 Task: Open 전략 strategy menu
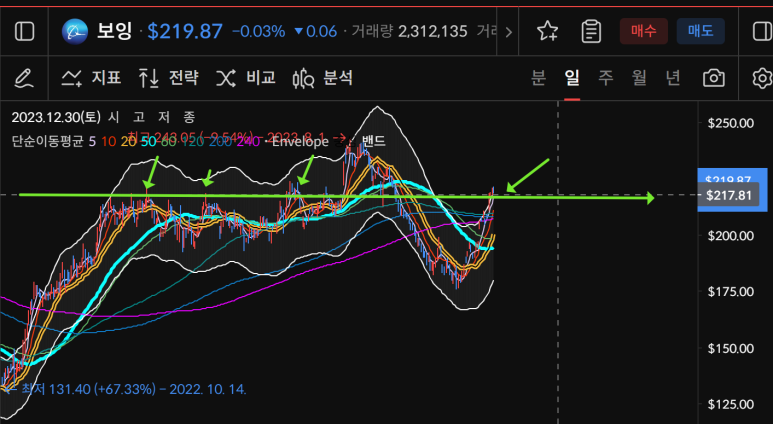click(168, 78)
